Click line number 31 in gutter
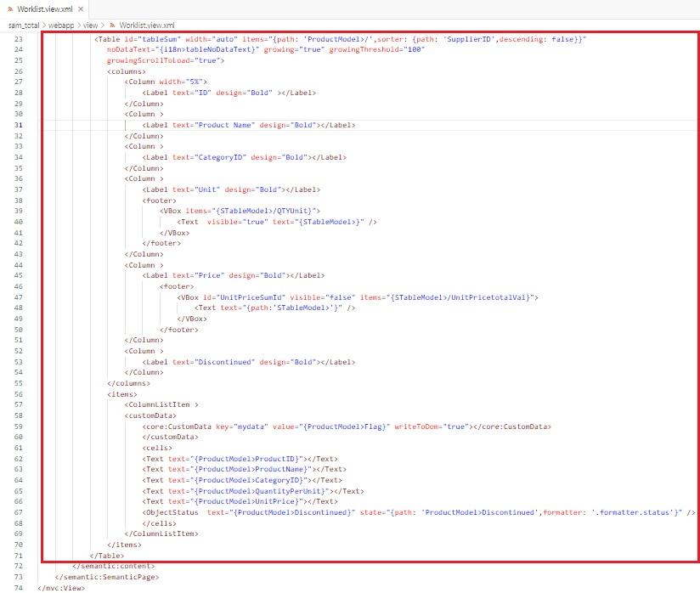The height and width of the screenshot is (593, 700). point(19,125)
